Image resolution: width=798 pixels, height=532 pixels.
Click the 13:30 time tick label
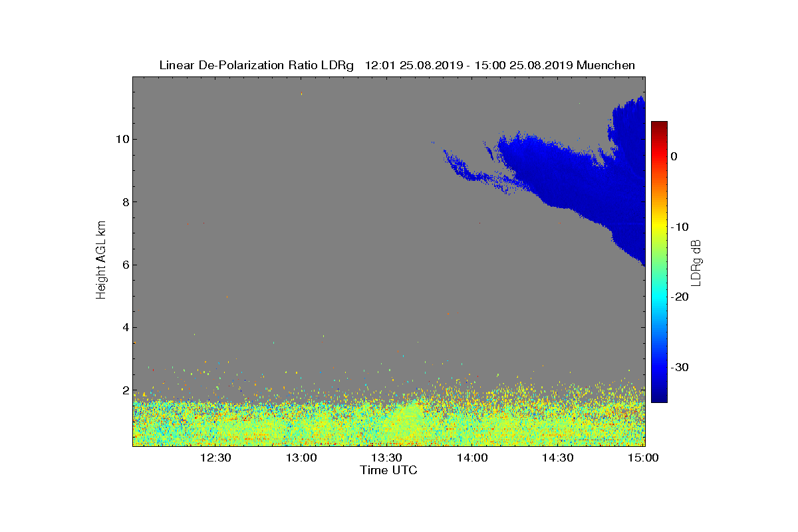[x=387, y=458]
